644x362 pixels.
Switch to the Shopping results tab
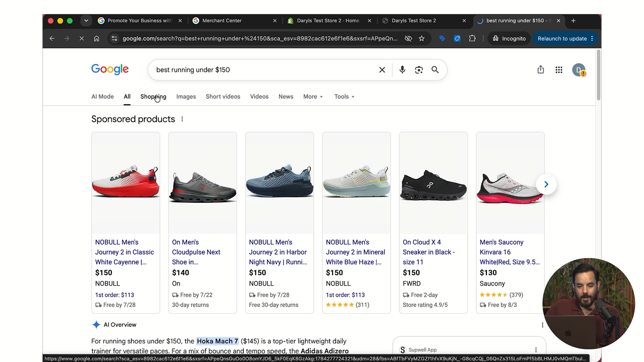click(153, 97)
